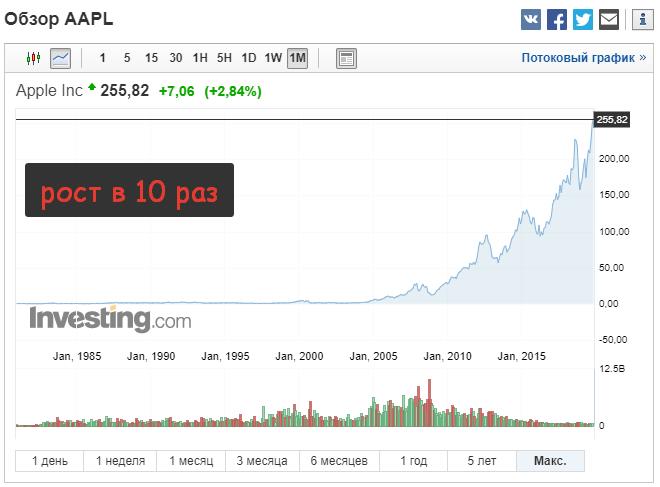This screenshot has height=487, width=660.
Task: Set interval to 15 minutes
Action: tap(151, 58)
